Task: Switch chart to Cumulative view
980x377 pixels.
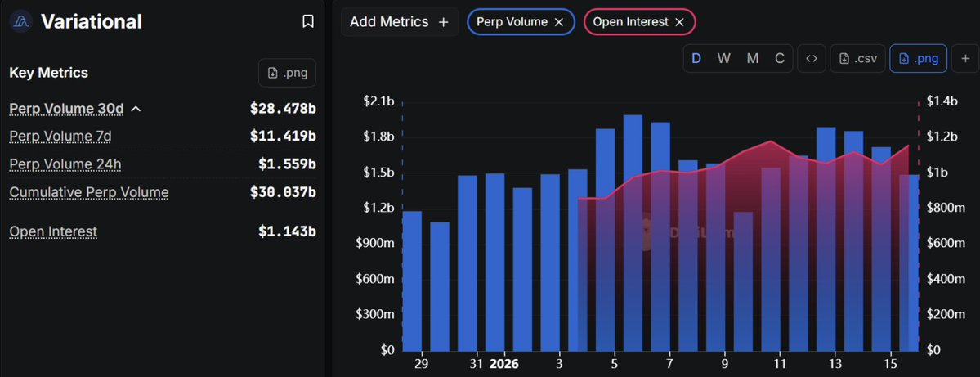Action: click(780, 58)
